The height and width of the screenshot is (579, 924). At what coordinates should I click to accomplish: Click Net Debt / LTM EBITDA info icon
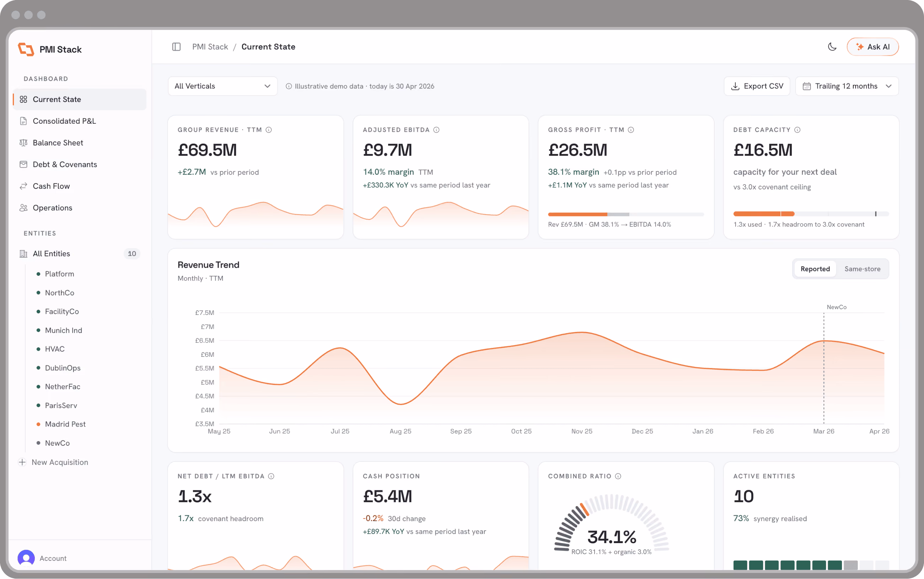click(272, 476)
